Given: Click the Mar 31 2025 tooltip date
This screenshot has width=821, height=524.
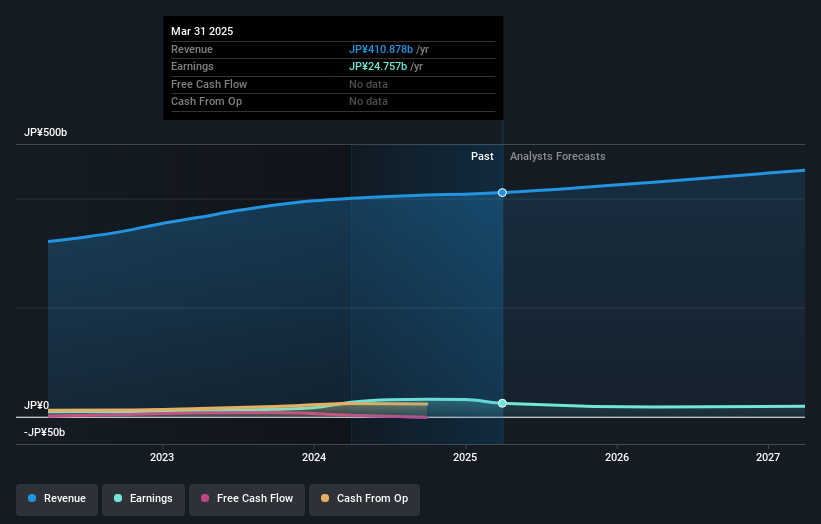Looking at the screenshot, I should 202,31.
